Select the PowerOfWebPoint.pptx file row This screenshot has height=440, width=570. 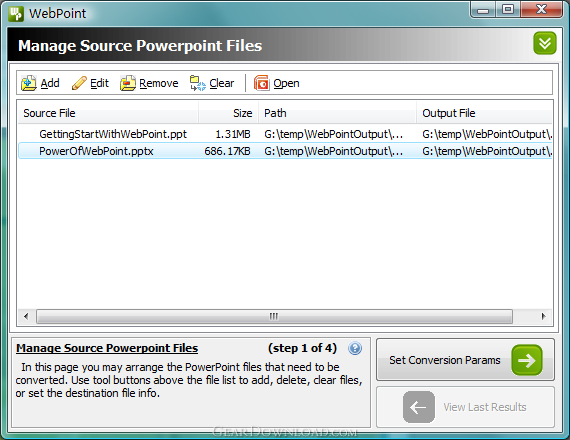(x=285, y=151)
